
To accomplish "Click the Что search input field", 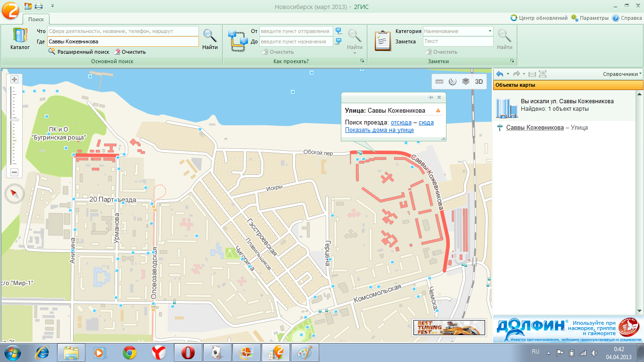I will coord(123,31).
